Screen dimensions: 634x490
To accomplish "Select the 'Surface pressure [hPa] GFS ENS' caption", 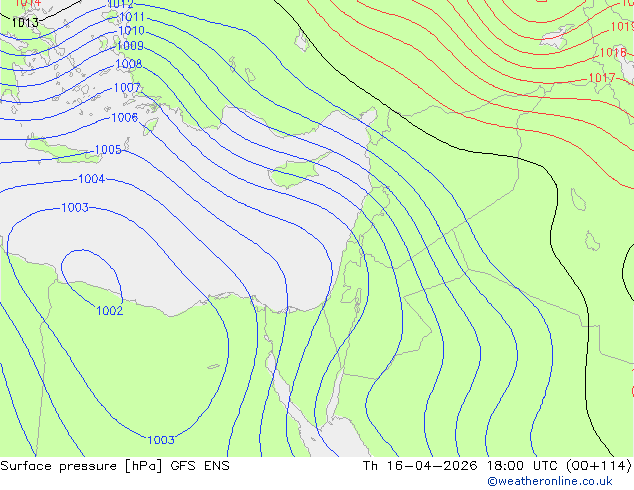I will tap(115, 466).
